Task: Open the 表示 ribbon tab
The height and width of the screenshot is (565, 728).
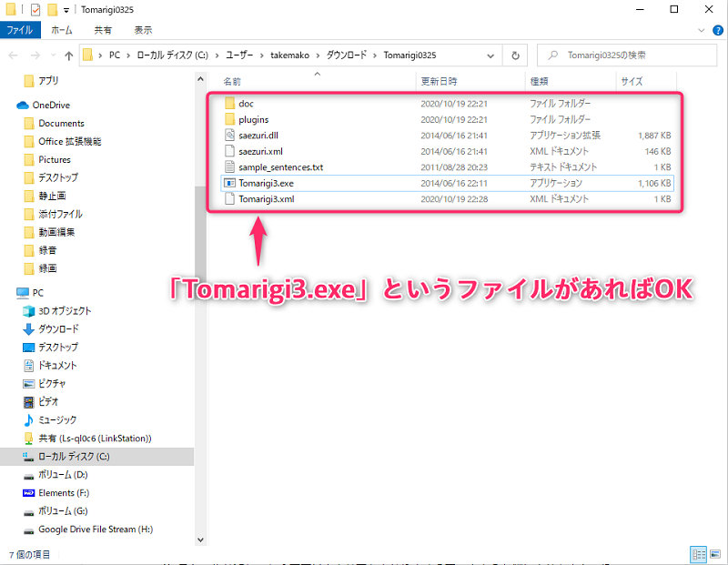Action: click(143, 30)
